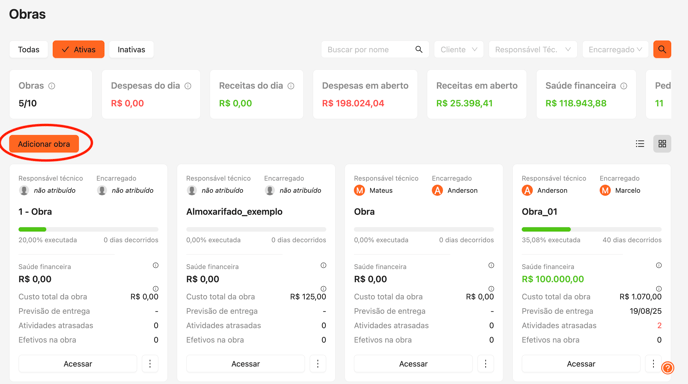Click the Despesas em aberto card
Screen dimensions: 688x384
pyautogui.click(x=365, y=94)
